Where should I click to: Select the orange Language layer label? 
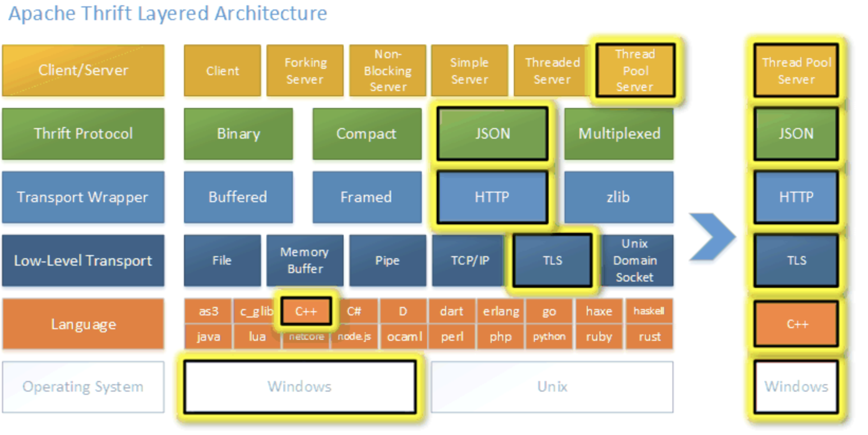pos(83,324)
